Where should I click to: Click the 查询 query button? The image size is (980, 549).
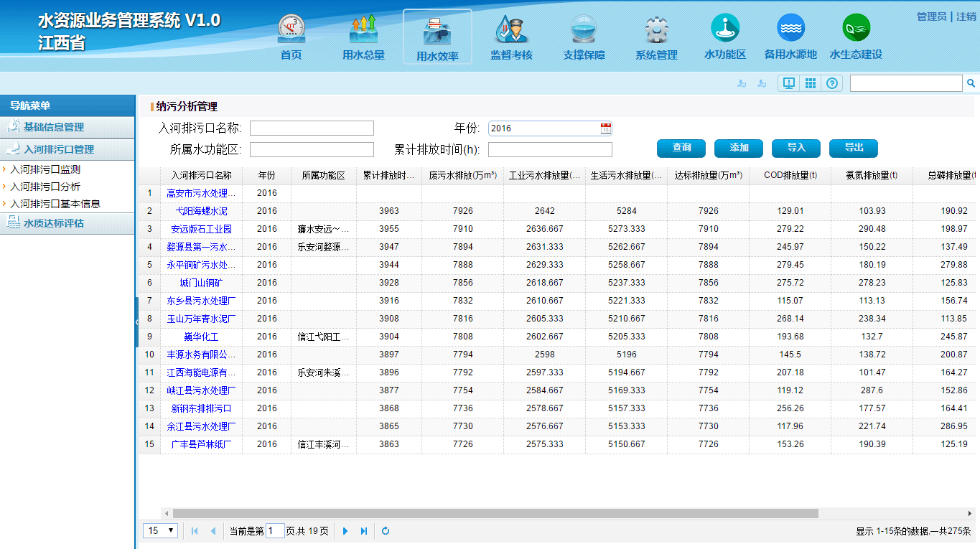click(x=680, y=148)
